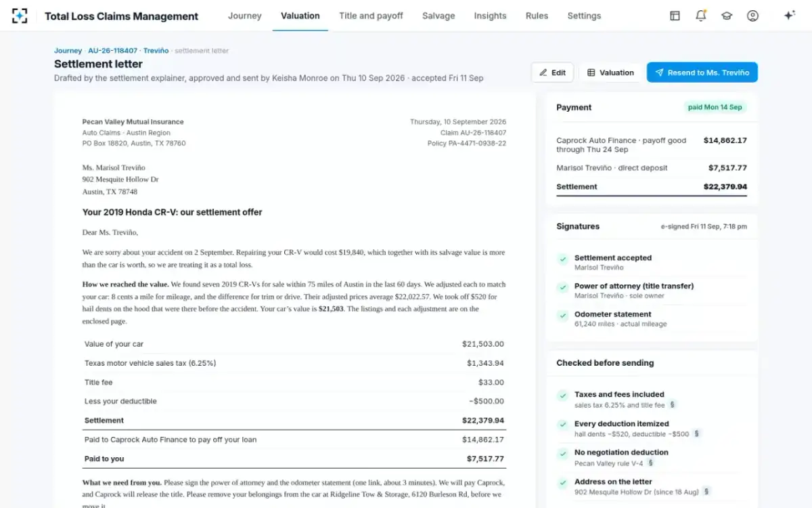Click '61,240 miles · actual mileage' text
The width and height of the screenshot is (812, 508).
(621, 324)
